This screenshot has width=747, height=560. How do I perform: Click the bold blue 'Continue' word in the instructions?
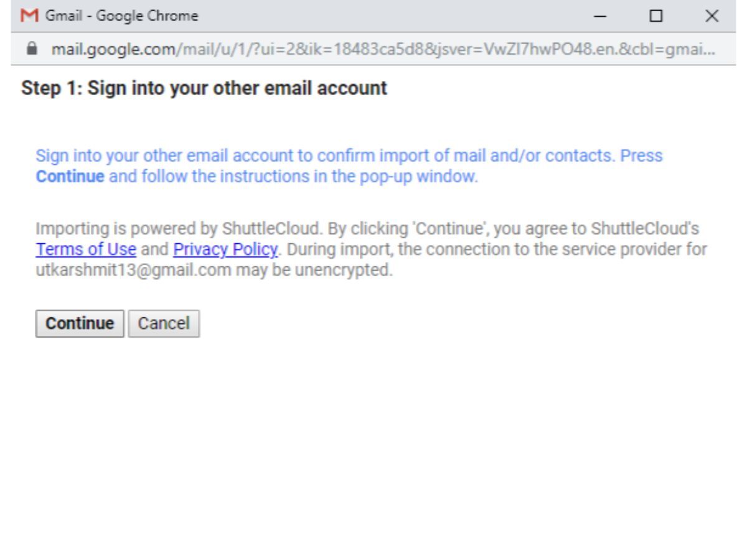[x=70, y=177]
